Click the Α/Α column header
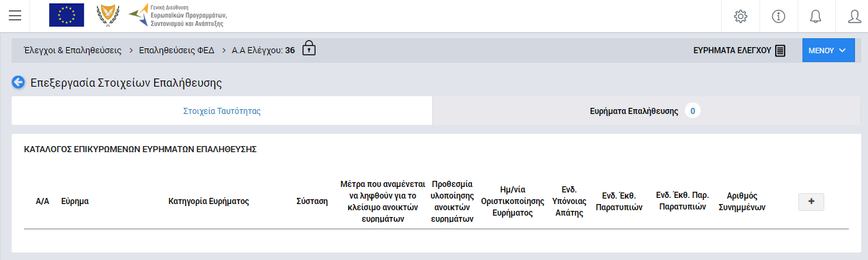The image size is (868, 260). point(42,202)
